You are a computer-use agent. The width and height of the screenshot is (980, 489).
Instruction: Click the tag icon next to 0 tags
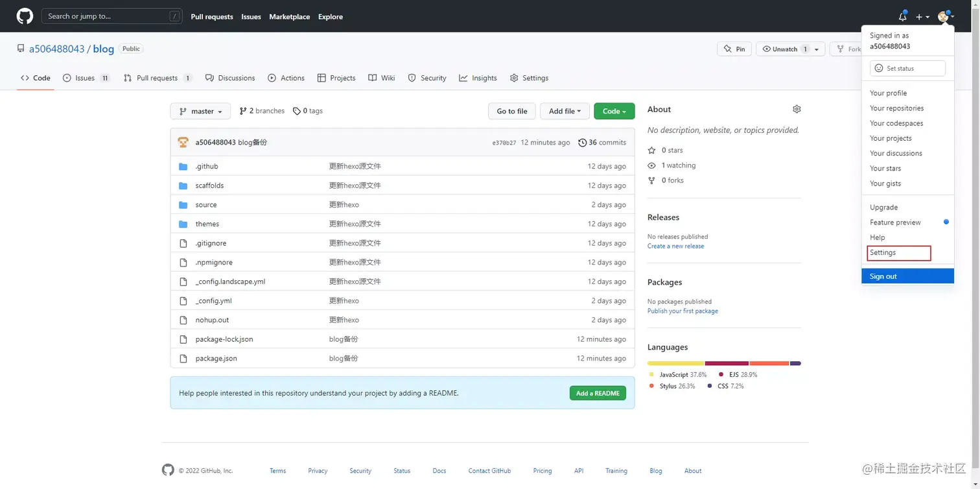[296, 111]
